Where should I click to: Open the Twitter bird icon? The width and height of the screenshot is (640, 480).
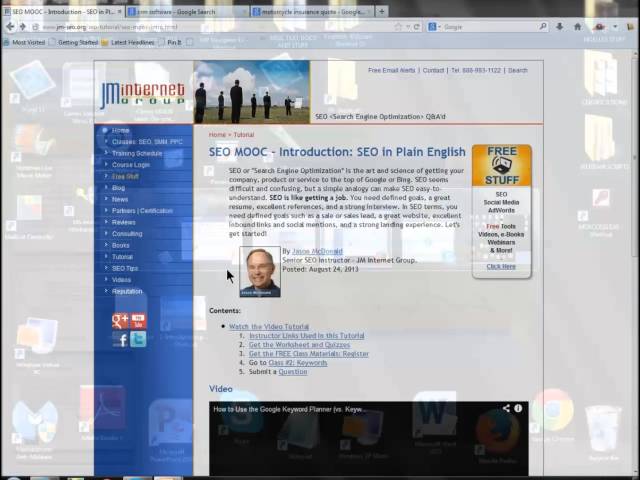point(138,340)
